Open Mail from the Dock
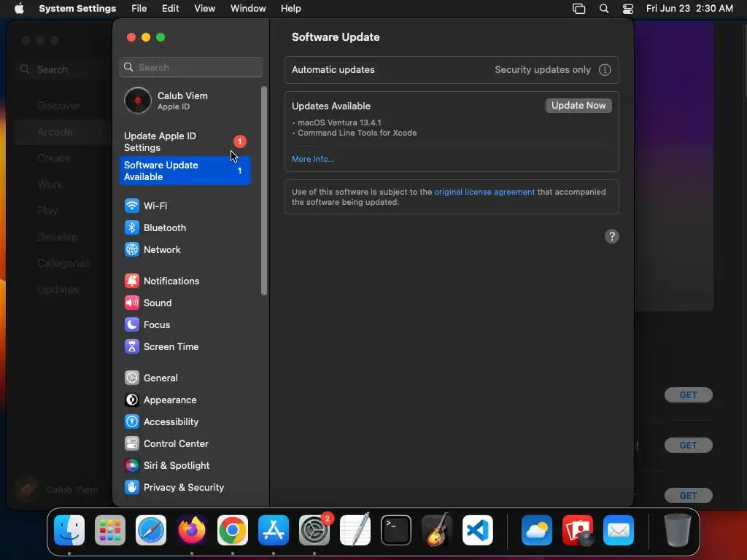The height and width of the screenshot is (560, 747). 619,530
